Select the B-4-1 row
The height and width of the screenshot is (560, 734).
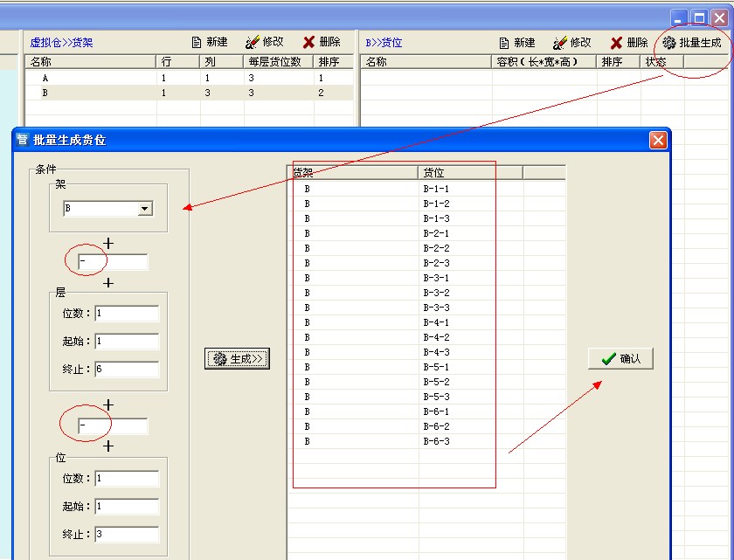(426, 322)
